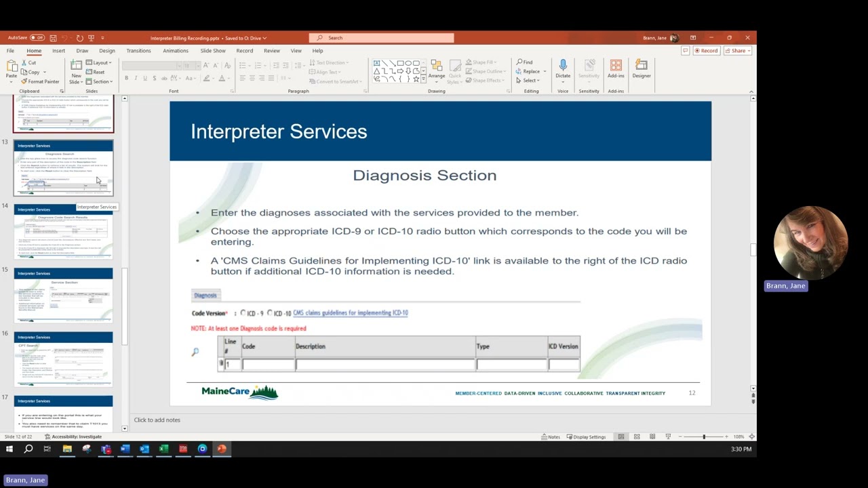Click the Find command
868x488 pixels.
coord(524,62)
